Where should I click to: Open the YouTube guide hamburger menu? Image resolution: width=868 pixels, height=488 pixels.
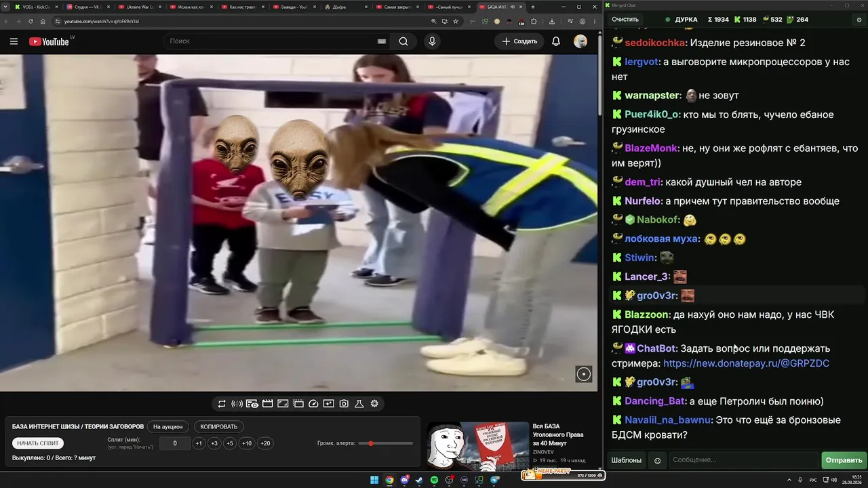coord(14,41)
